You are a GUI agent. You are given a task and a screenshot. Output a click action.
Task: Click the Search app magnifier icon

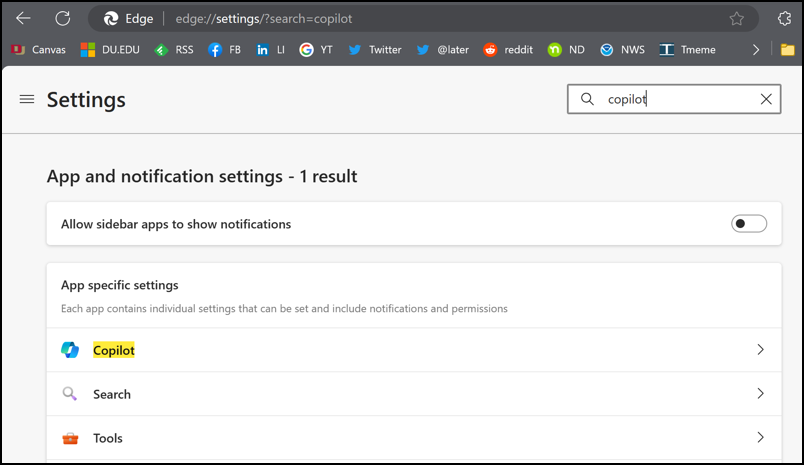click(70, 394)
